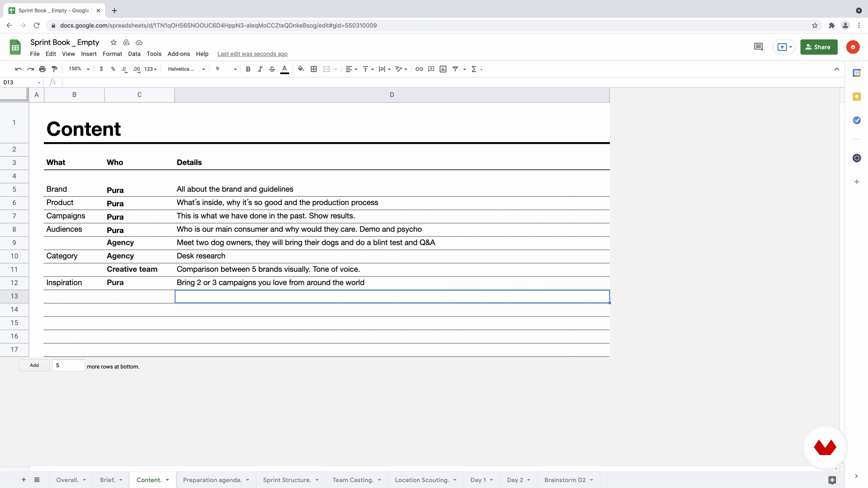Toggle strikethrough formatting
Image resolution: width=868 pixels, height=488 pixels.
[272, 69]
